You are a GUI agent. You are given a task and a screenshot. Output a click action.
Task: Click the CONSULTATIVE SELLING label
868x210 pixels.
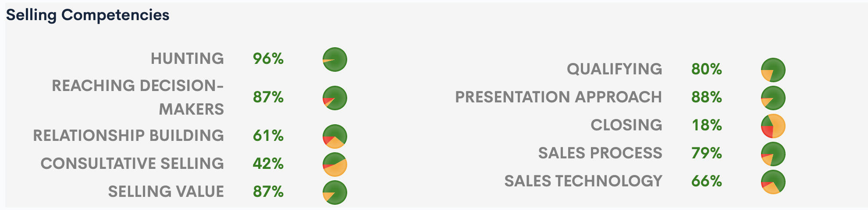click(132, 164)
